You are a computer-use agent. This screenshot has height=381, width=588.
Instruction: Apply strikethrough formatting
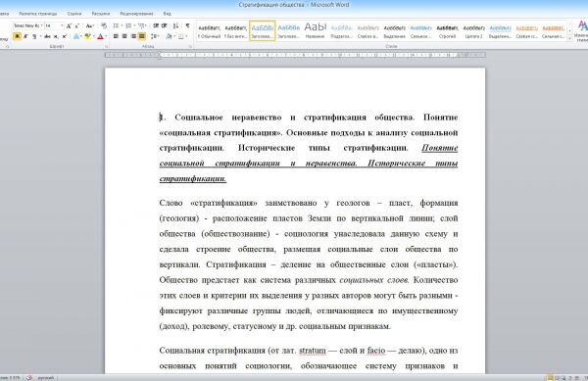47,36
